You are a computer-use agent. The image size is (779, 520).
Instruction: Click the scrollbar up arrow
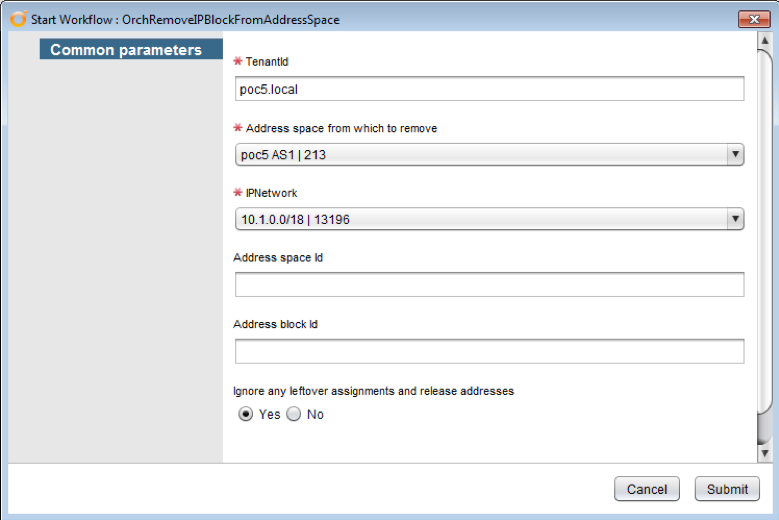pos(765,41)
